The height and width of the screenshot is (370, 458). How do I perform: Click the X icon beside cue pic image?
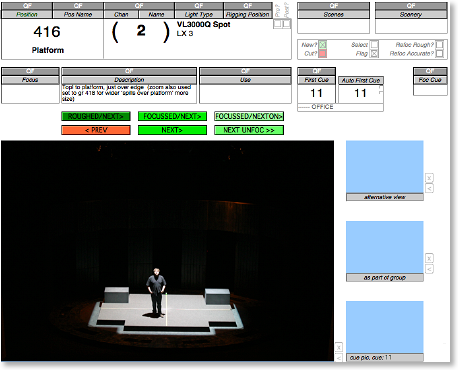pyautogui.click(x=339, y=348)
